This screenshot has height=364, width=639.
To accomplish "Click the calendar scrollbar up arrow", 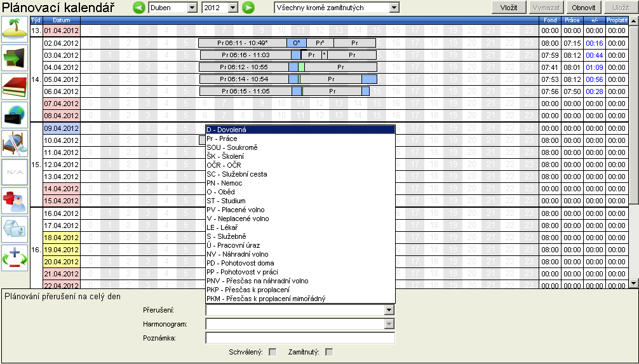I will pyautogui.click(x=634, y=21).
